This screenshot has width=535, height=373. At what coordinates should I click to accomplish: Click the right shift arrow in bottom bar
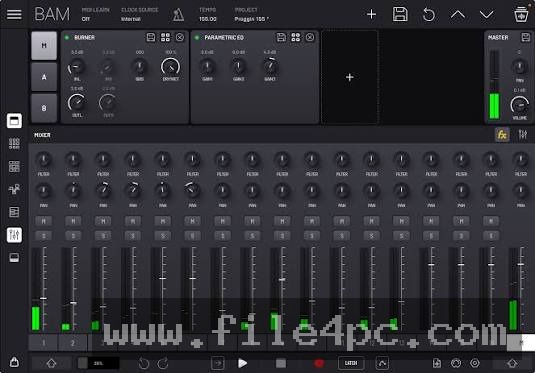tap(512, 363)
